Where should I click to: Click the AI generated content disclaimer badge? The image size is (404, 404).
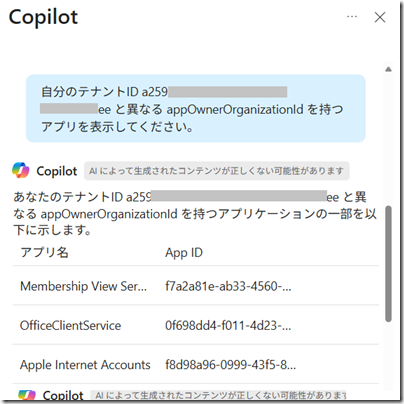(216, 171)
